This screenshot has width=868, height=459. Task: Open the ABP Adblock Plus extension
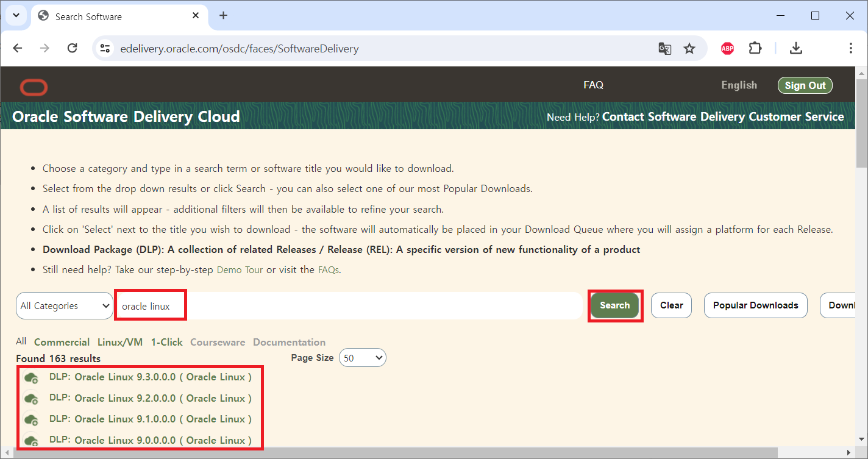point(727,48)
